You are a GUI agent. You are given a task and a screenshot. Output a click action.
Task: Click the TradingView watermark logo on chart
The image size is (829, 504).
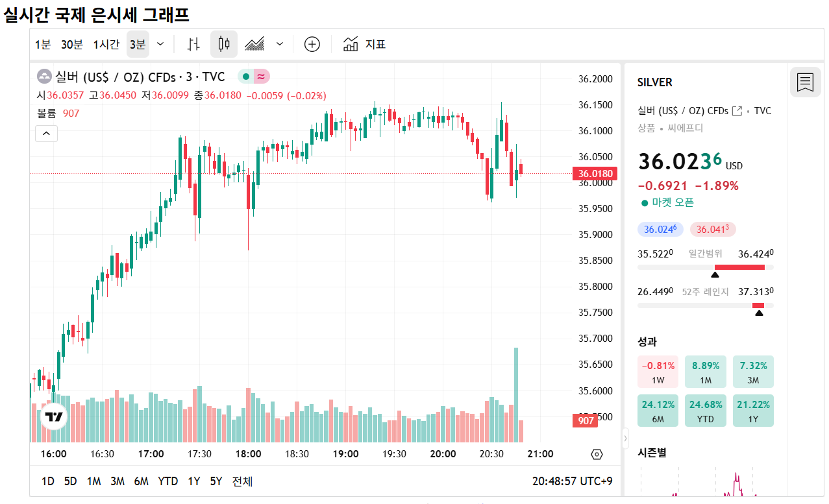pos(53,417)
